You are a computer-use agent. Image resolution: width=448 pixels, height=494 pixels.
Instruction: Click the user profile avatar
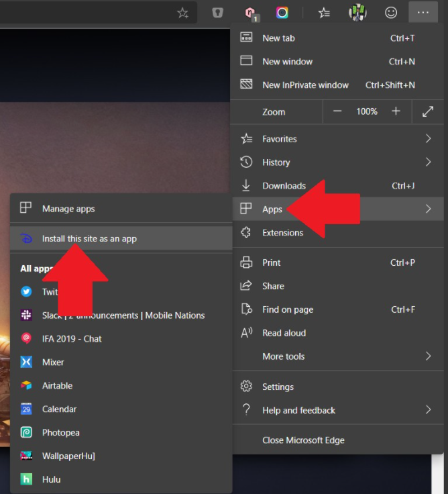pos(357,13)
